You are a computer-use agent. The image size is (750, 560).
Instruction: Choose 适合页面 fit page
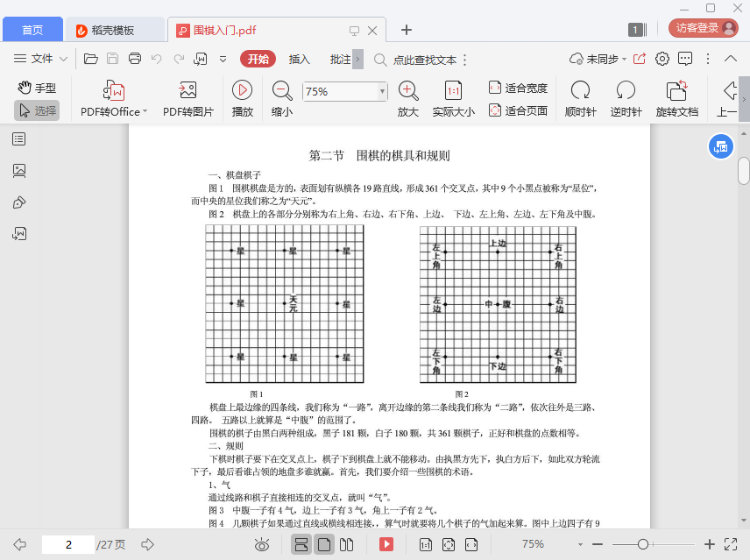(x=518, y=111)
